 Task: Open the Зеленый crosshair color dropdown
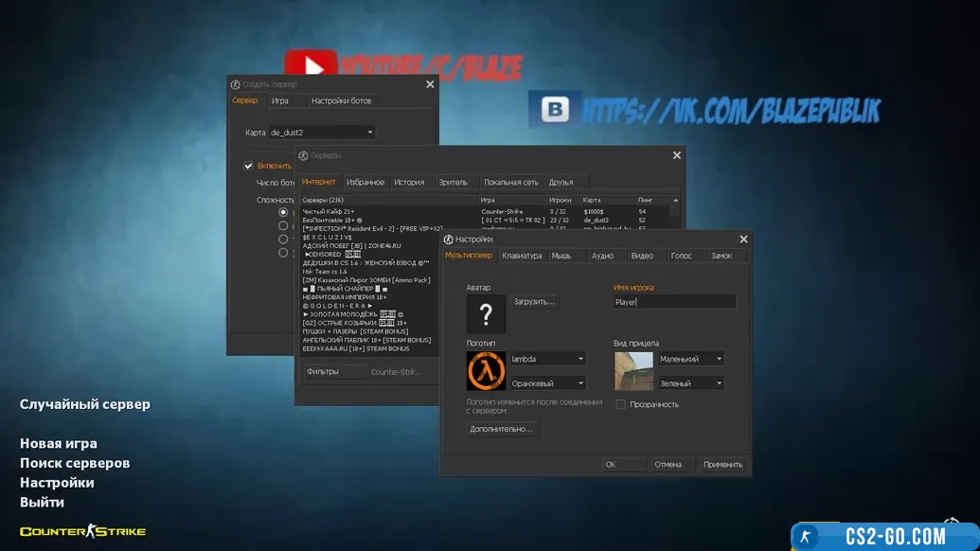point(691,383)
